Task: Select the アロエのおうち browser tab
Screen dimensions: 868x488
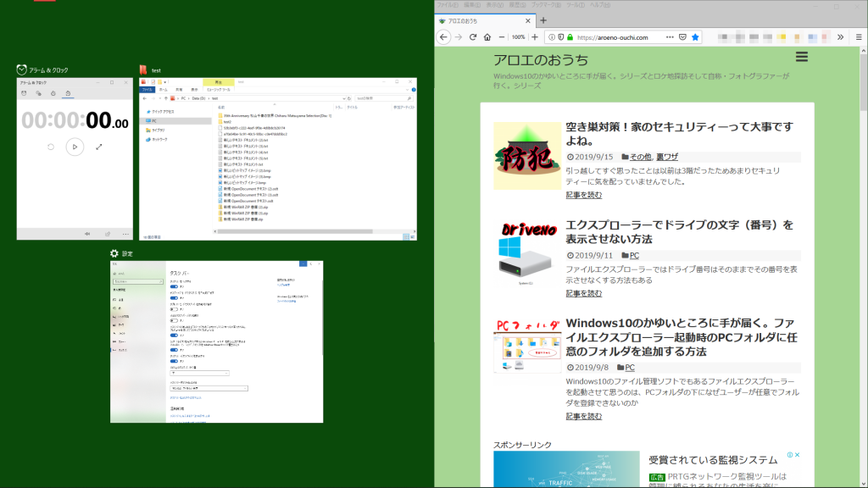Action: click(483, 20)
